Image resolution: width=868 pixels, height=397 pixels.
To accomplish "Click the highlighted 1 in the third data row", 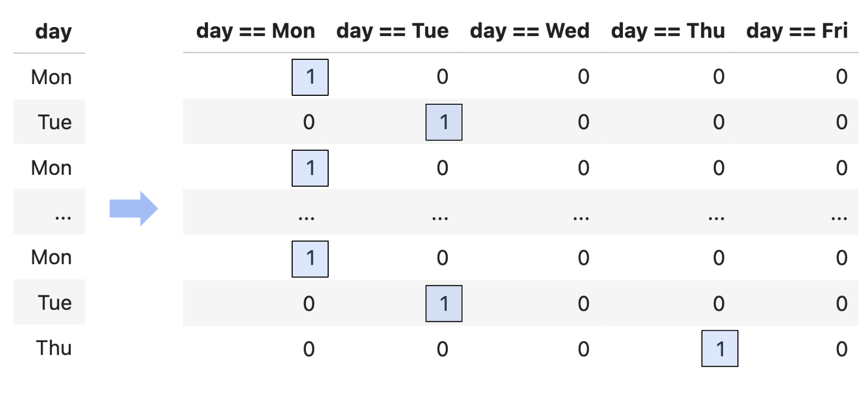I will [310, 168].
